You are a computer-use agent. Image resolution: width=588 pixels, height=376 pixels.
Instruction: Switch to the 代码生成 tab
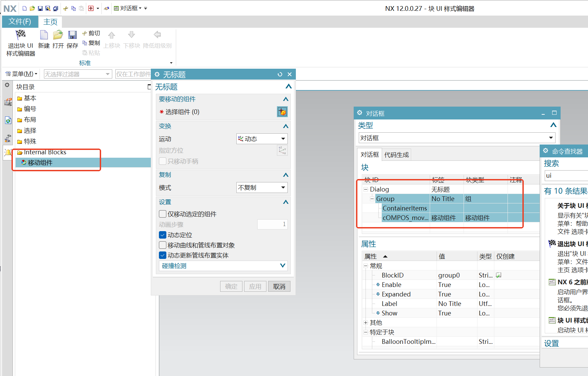pyautogui.click(x=396, y=154)
